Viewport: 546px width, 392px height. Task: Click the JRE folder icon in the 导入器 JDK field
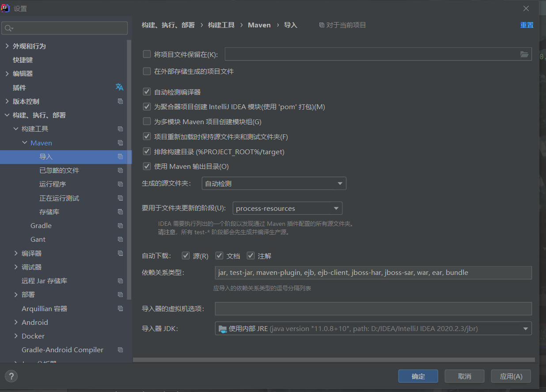223,329
